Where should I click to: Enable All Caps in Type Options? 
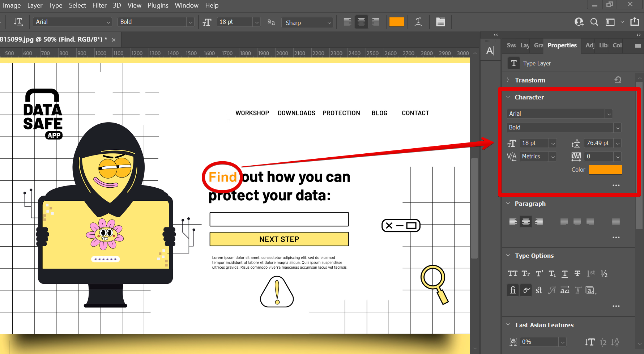pos(512,274)
